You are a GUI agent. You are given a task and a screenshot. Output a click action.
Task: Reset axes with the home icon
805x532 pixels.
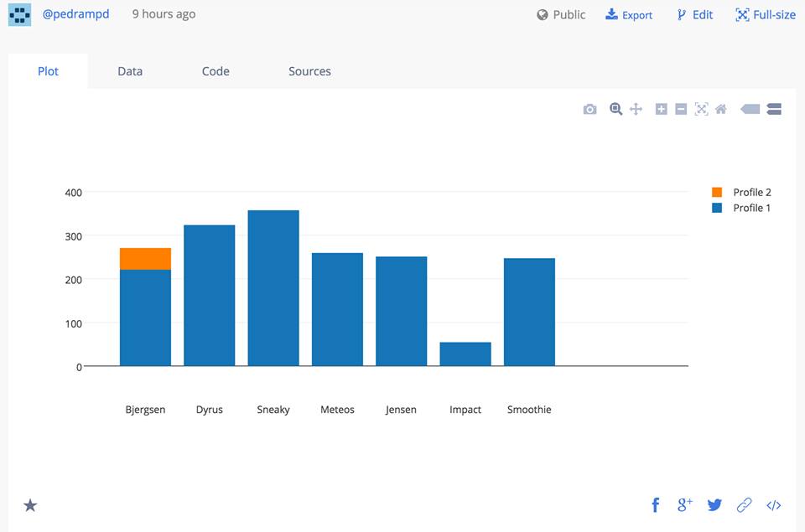[721, 109]
